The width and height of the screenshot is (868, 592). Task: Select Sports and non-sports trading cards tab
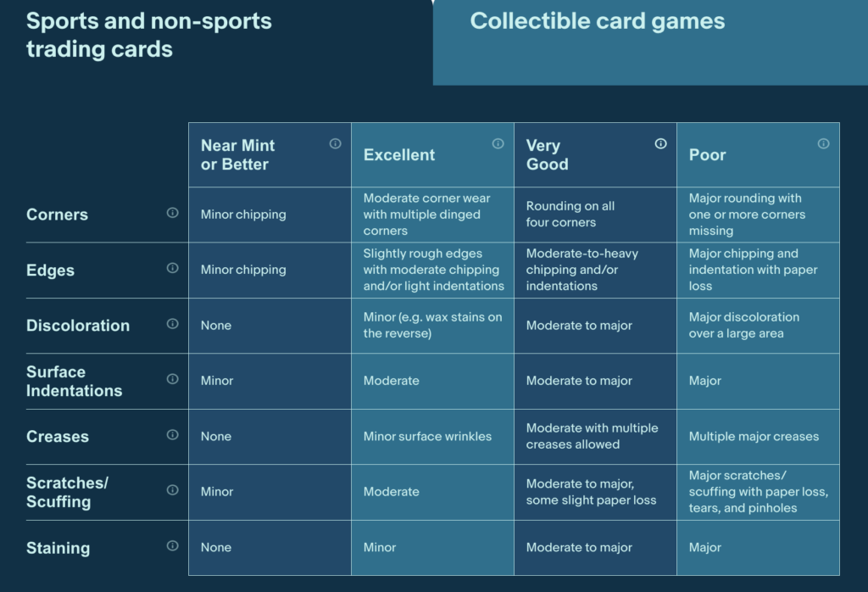[216, 42]
